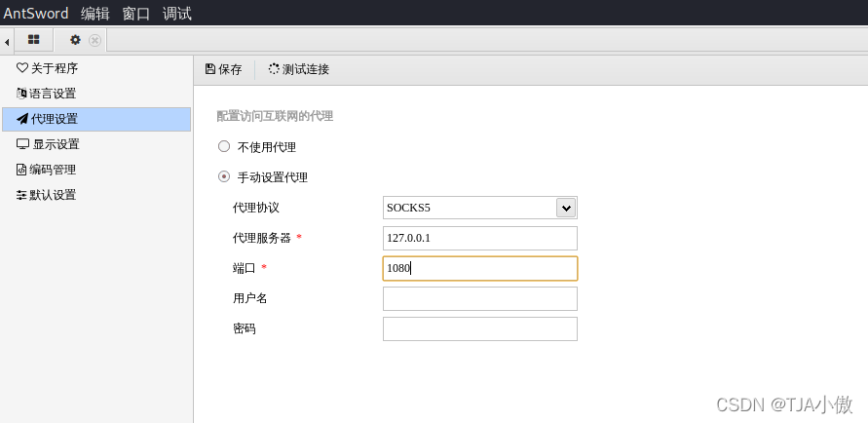Close the settings tab
The image size is (868, 423).
point(95,40)
